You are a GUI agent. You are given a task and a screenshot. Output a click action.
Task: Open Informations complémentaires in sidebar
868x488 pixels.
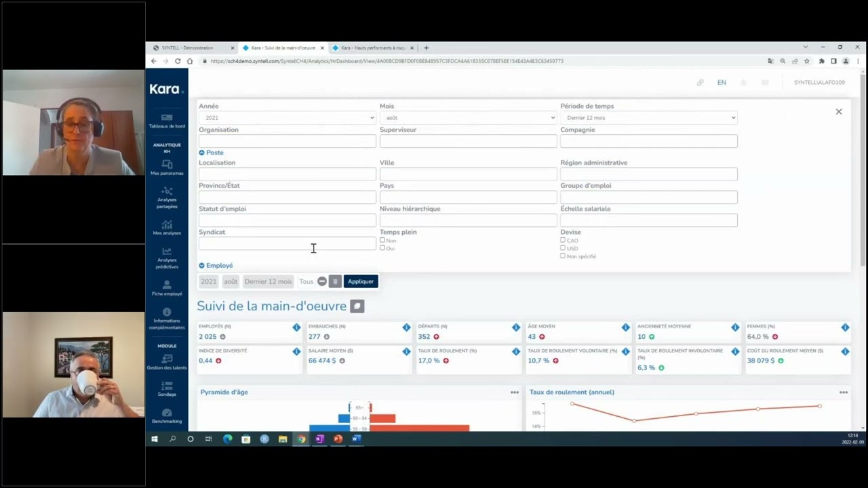coord(167,319)
